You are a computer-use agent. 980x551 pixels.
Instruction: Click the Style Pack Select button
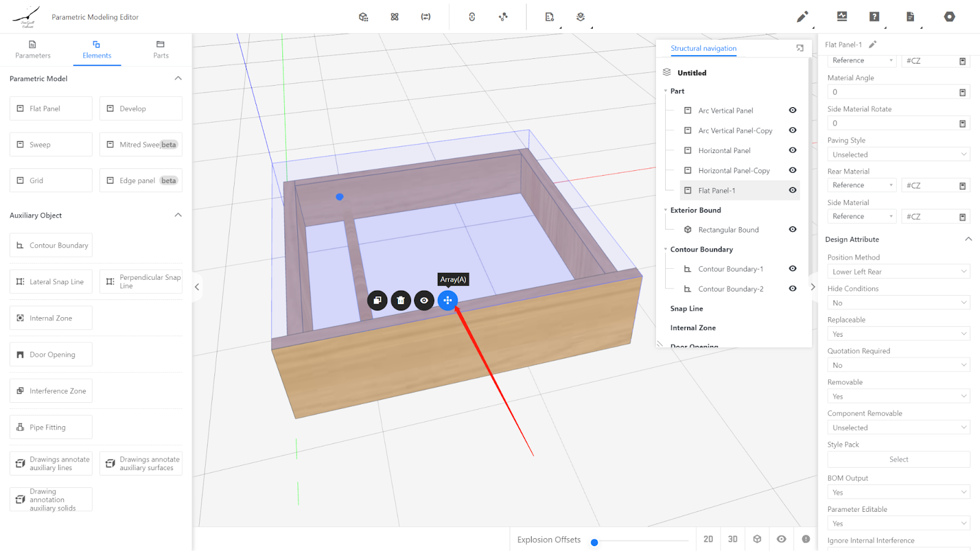[898, 460]
